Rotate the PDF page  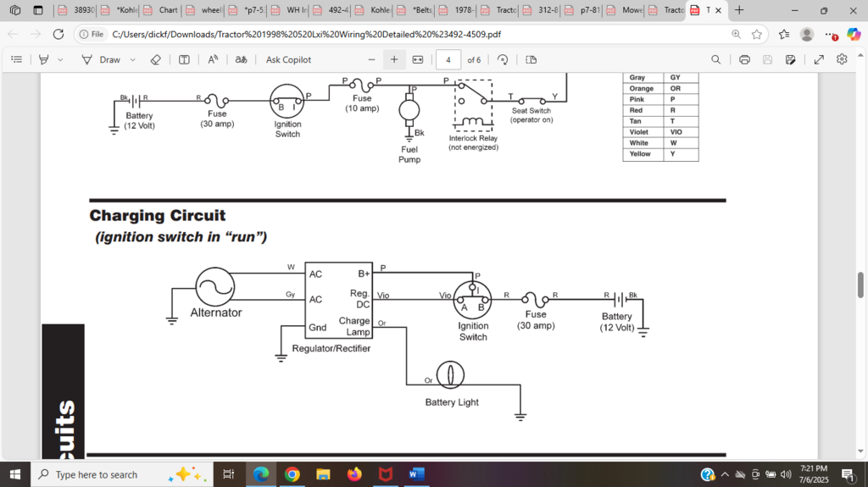(x=503, y=59)
